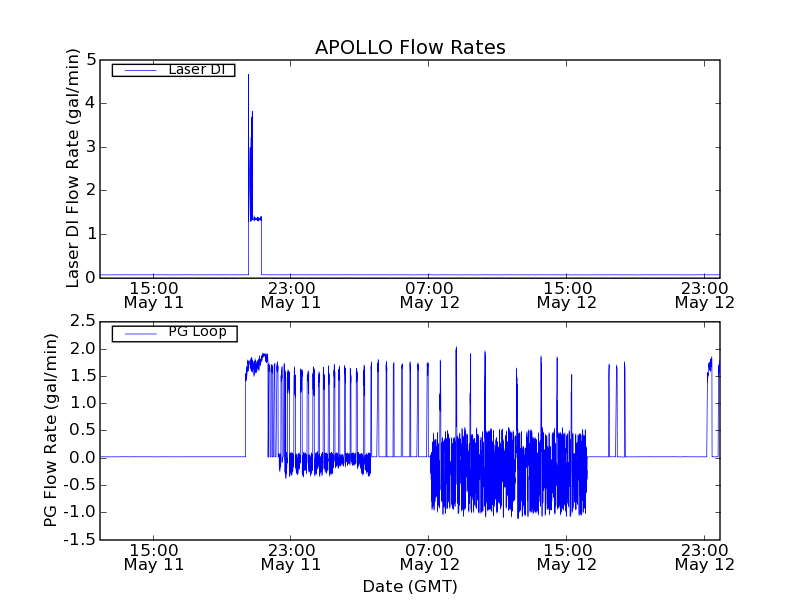This screenshot has height=600, width=800.
Task: Click the 'PG Flow Rate (gal/min)' axis label
Action: pyautogui.click(x=51, y=430)
